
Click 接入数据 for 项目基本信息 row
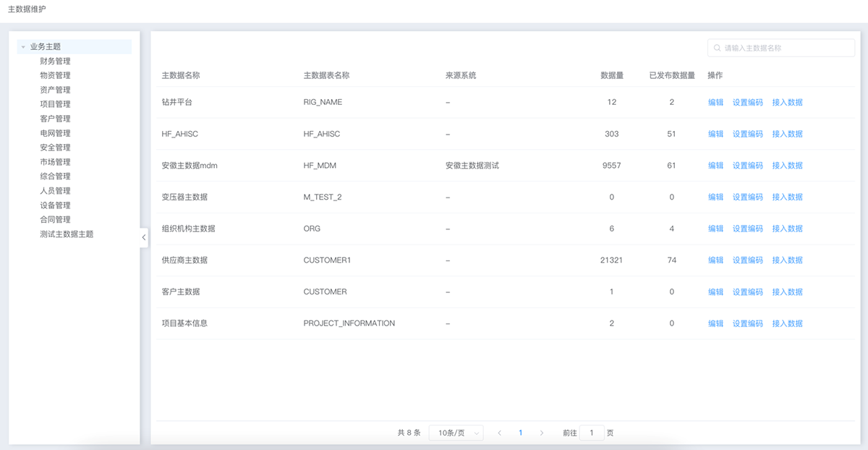[x=788, y=323]
